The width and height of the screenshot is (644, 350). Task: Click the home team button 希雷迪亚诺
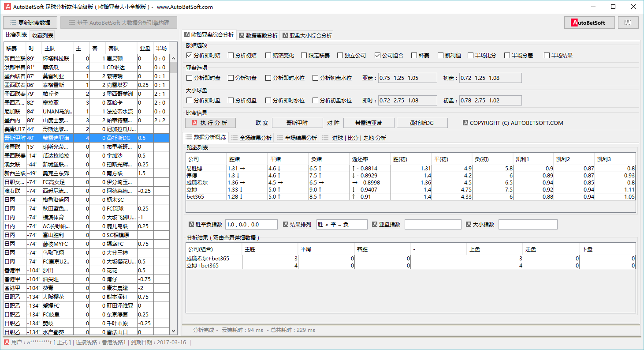tap(369, 123)
